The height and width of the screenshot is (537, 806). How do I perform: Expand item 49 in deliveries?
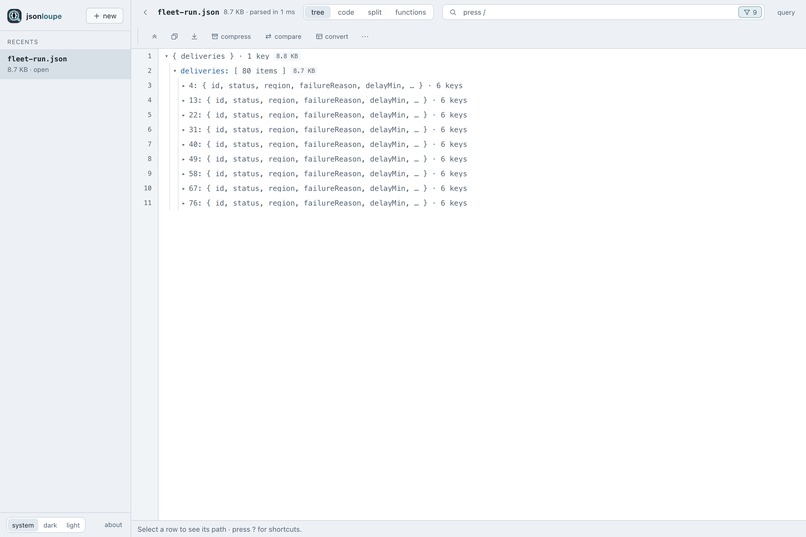point(183,159)
